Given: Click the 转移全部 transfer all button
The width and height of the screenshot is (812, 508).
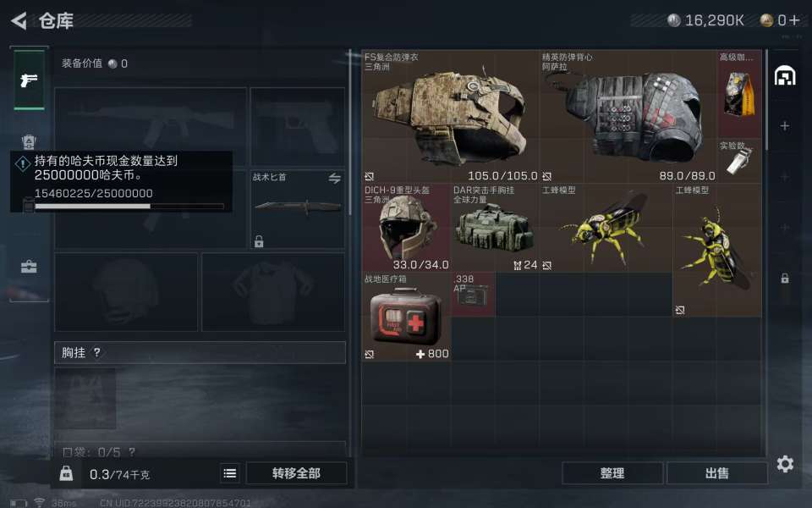Looking at the screenshot, I should [x=296, y=473].
